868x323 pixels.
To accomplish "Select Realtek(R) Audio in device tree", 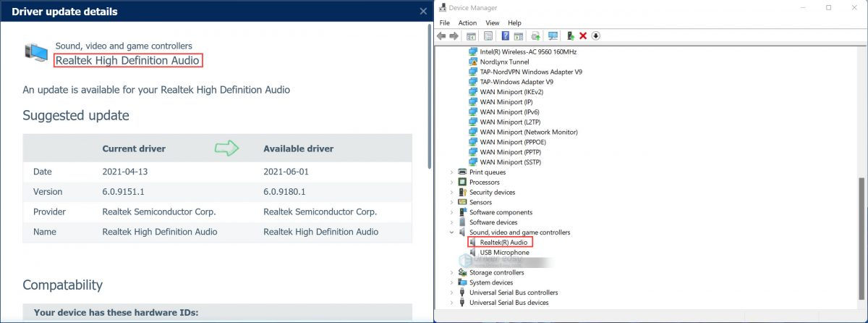I will coord(503,243).
